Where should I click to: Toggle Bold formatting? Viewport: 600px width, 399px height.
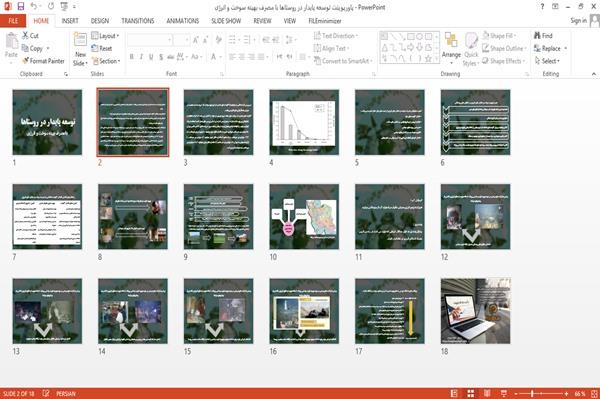point(132,57)
